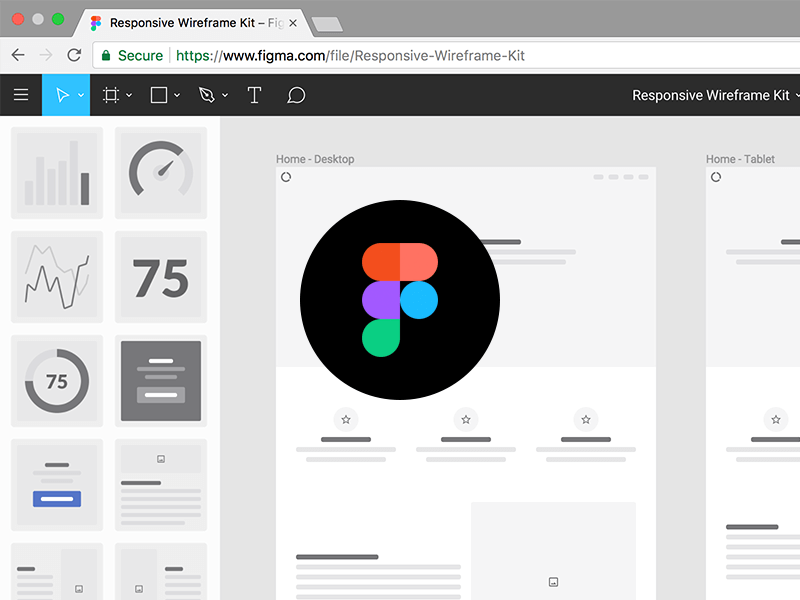
Task: Open the Figma hamburger main menu
Action: (x=21, y=95)
